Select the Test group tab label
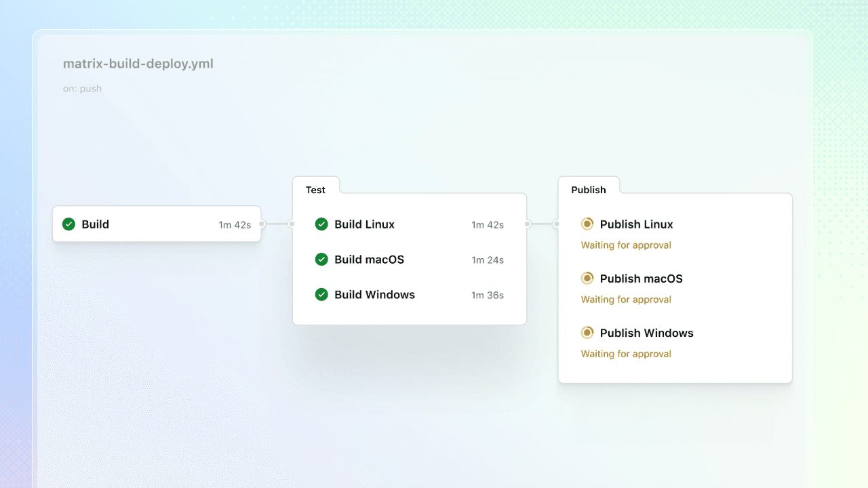Screen dimensions: 868x488 pyautogui.click(x=315, y=190)
